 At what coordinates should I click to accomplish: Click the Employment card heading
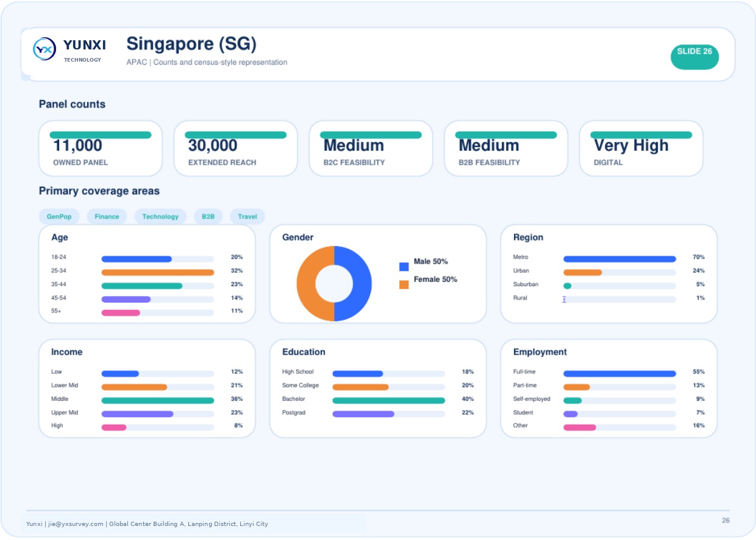(540, 352)
